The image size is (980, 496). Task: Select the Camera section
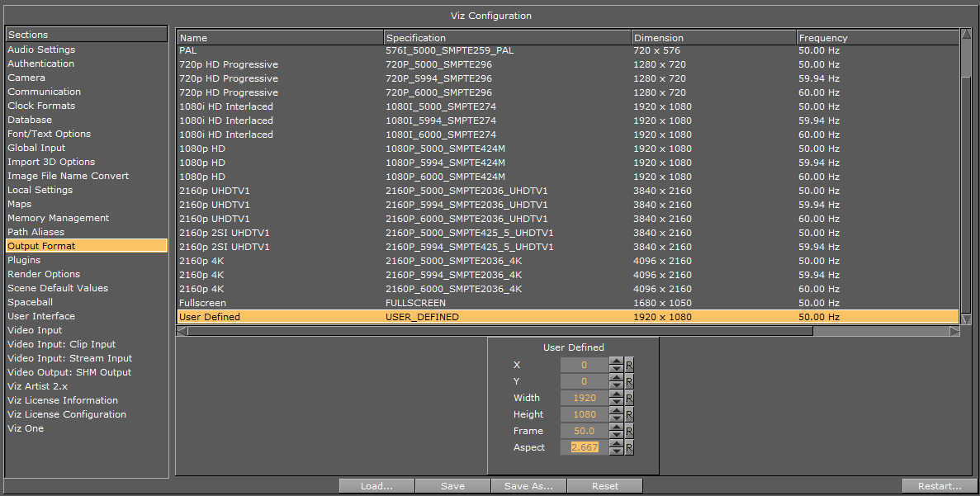[86, 78]
